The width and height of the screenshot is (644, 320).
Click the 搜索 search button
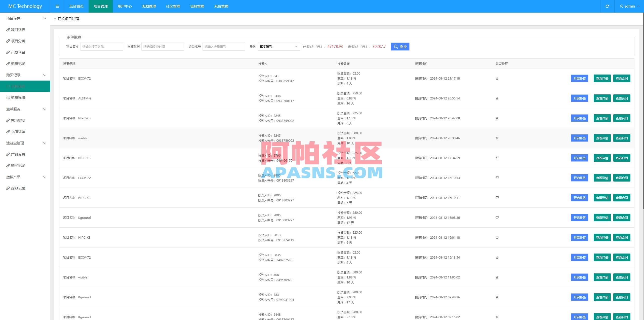click(x=400, y=47)
